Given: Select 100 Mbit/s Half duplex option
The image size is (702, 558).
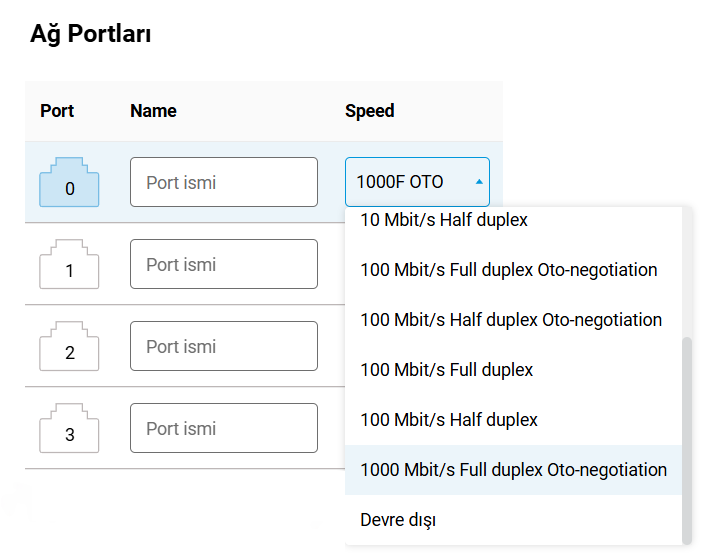Looking at the screenshot, I should [x=449, y=420].
